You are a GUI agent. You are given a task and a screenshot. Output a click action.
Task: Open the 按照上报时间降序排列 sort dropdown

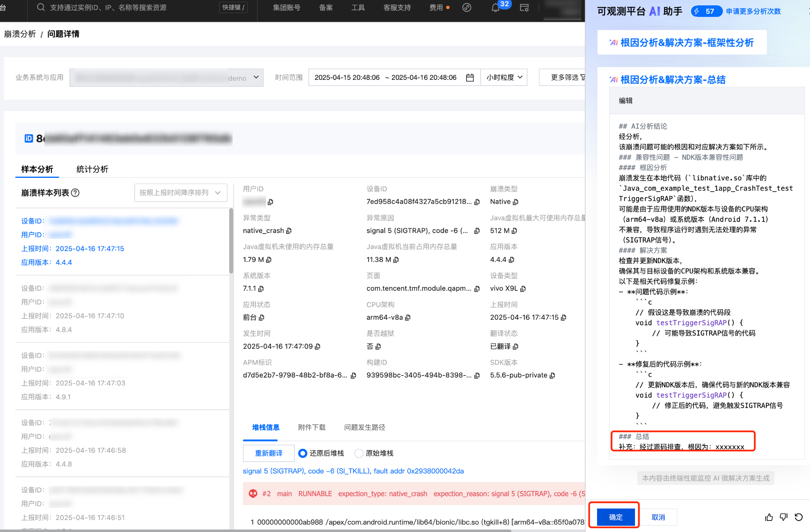pos(180,193)
